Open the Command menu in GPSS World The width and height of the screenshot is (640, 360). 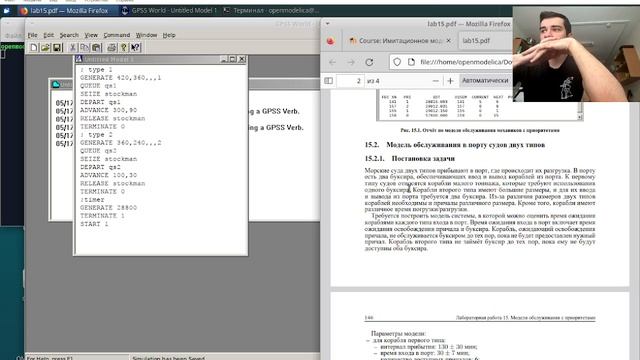(x=117, y=35)
